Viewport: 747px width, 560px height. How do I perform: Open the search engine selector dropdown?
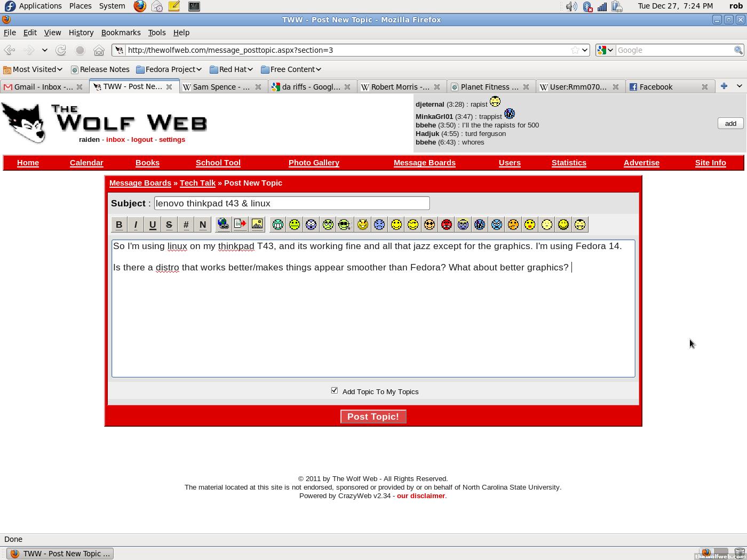605,50
